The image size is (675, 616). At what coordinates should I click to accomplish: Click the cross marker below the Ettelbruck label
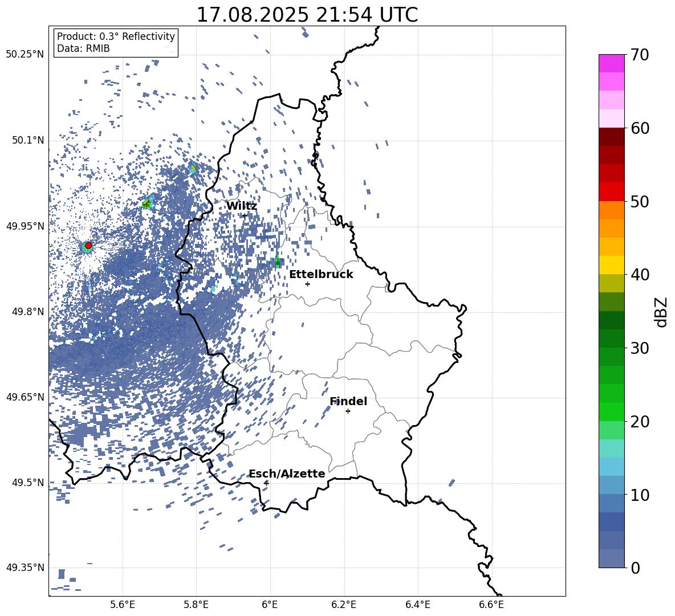[307, 284]
